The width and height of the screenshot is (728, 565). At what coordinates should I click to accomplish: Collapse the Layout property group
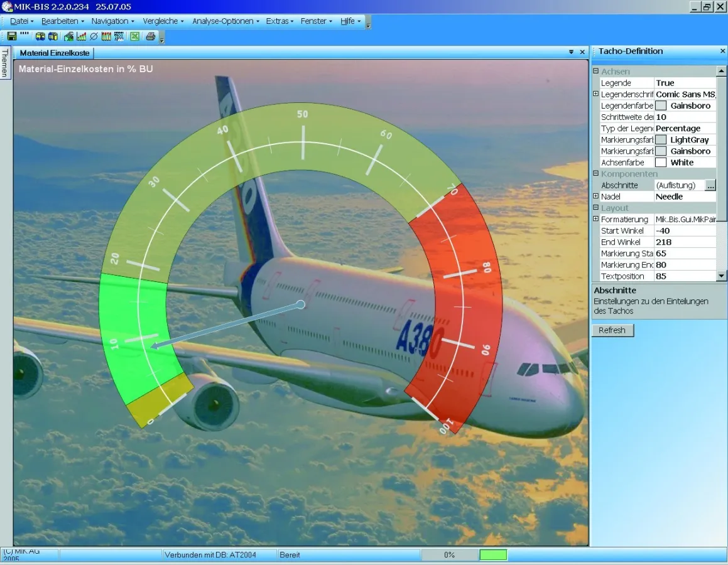pyautogui.click(x=595, y=208)
